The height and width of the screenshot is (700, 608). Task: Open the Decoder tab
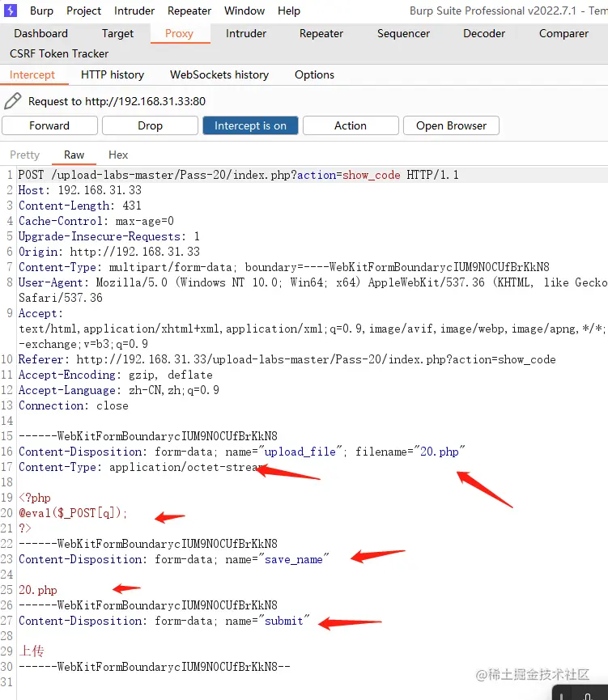484,33
